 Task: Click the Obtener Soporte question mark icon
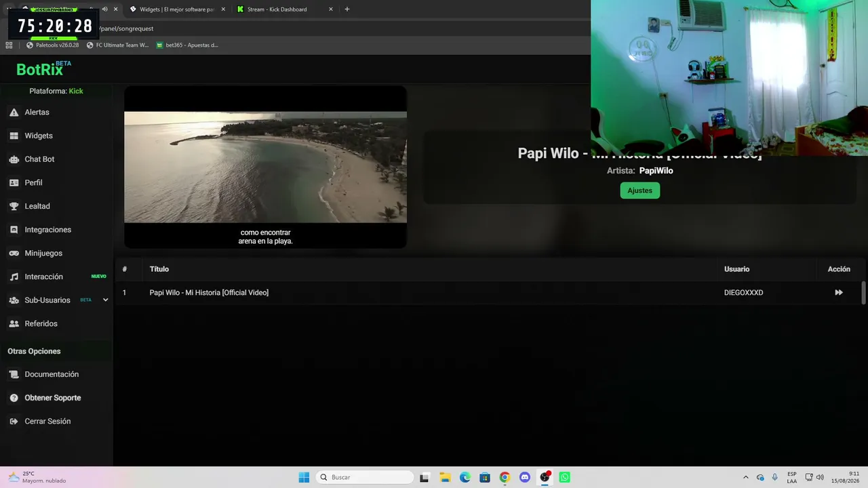pos(14,398)
